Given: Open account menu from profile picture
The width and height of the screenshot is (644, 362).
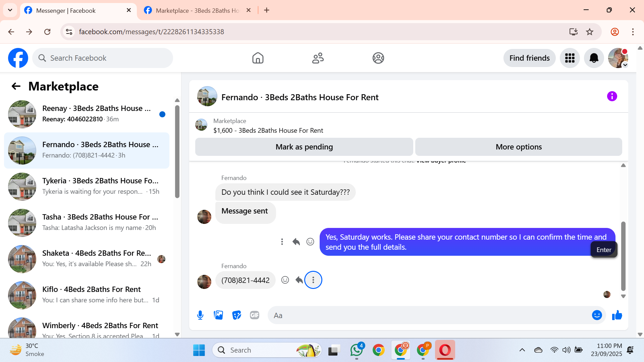Looking at the screenshot, I should 618,58.
